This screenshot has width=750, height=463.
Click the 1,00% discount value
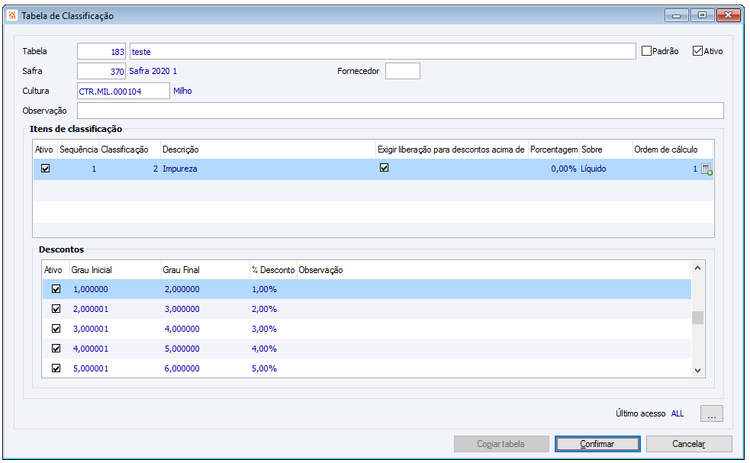264,289
